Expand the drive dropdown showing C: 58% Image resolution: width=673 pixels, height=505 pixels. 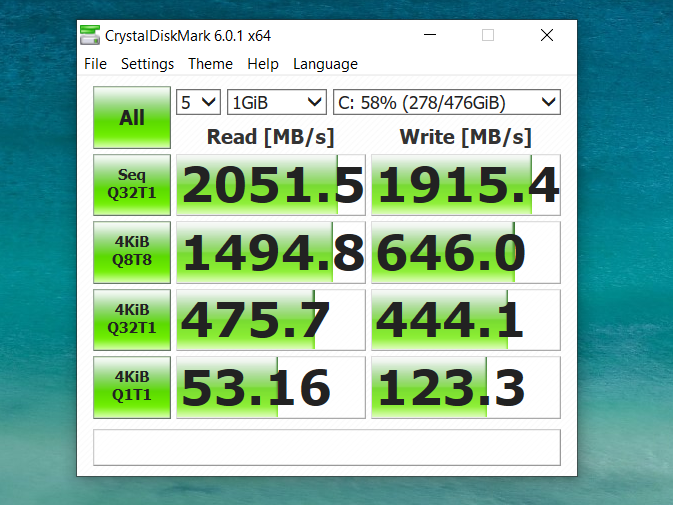(447, 102)
